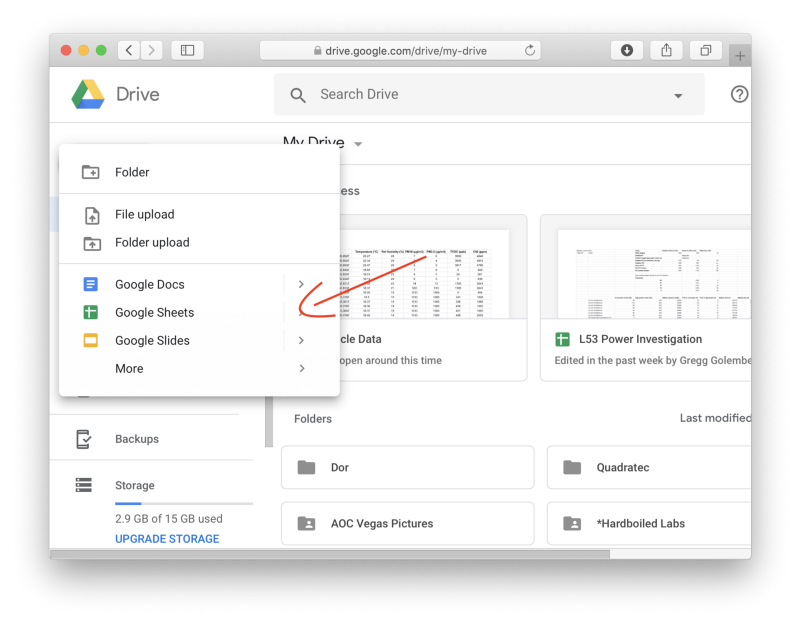The width and height of the screenshot is (800, 624).
Task: Open the Dor folder
Action: coord(408,467)
